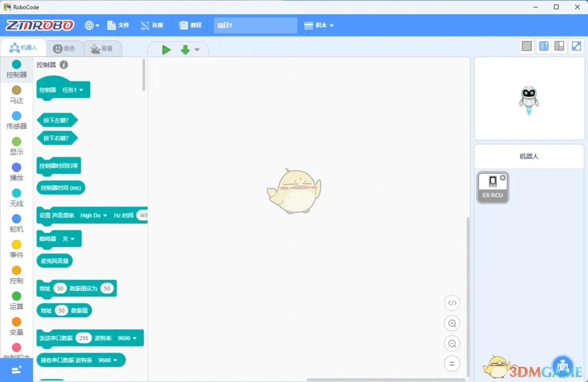Toggle the split-stage layout view
Viewport: 588px width, 382px height.
(x=543, y=46)
